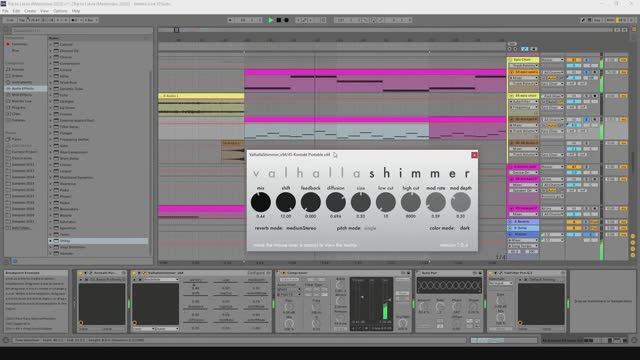Viewport: 640px width, 360px height.
Task: Select Multiband Dynamics entry in browser
Action: (x=76, y=177)
